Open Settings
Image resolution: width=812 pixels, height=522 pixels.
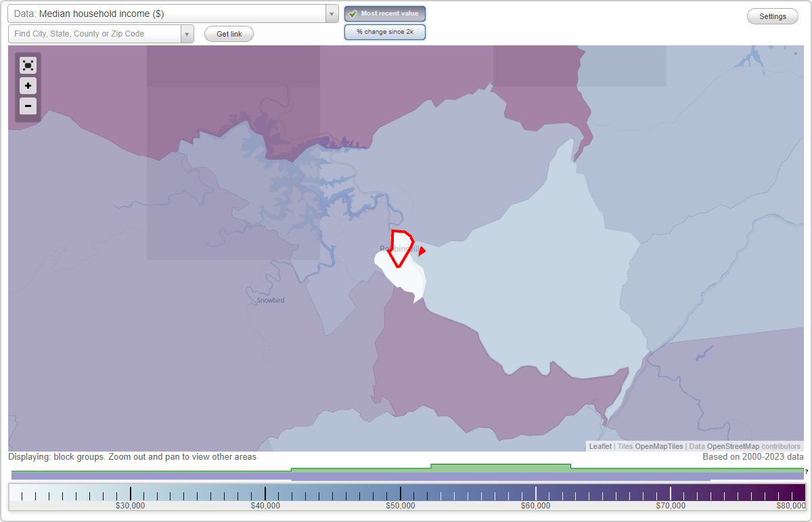[772, 16]
